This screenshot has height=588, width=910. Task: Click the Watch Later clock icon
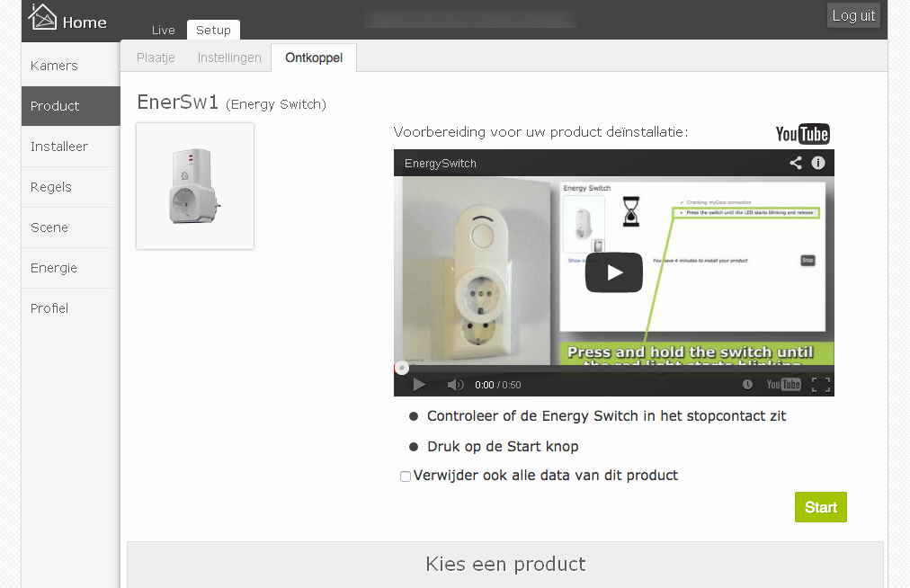pyautogui.click(x=747, y=384)
